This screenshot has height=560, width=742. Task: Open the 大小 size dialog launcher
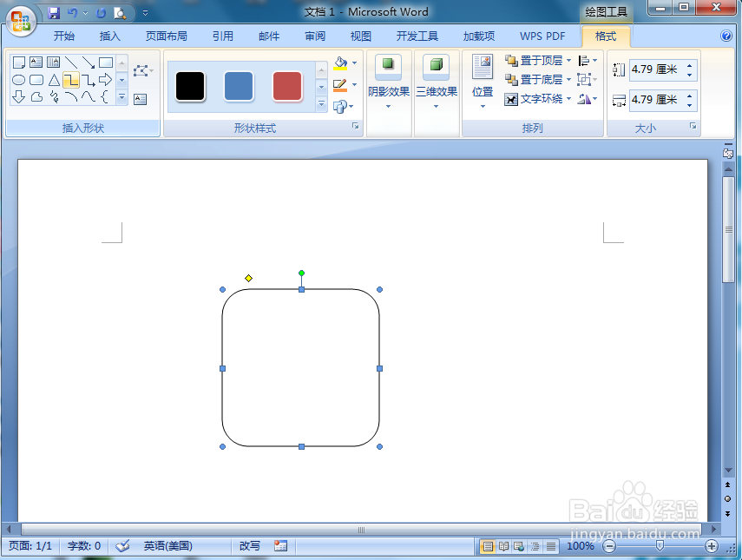pos(693,126)
